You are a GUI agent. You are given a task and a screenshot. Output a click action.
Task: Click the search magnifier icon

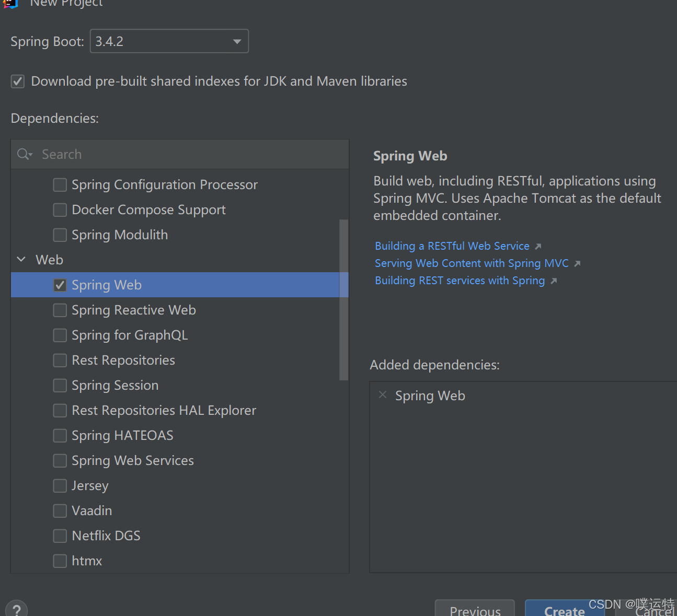click(25, 154)
